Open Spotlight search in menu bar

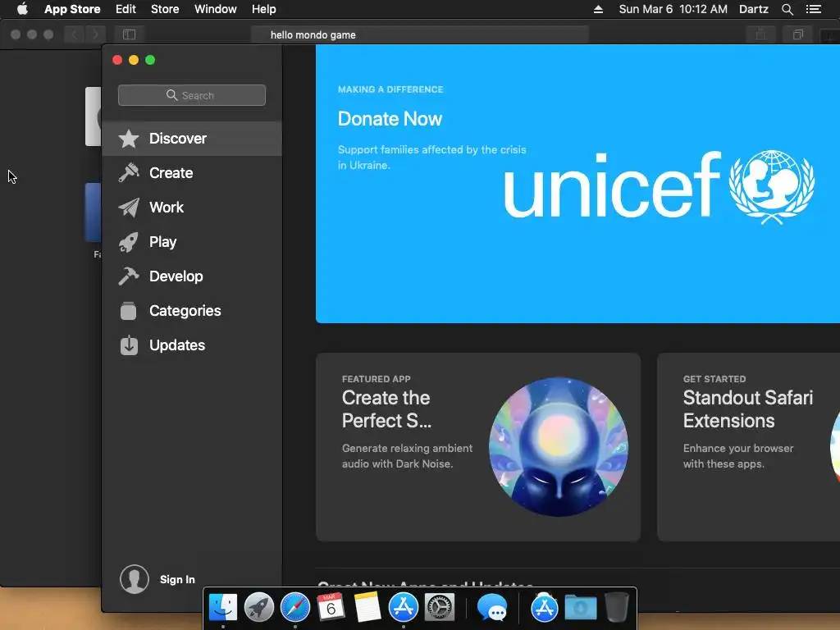point(787,9)
